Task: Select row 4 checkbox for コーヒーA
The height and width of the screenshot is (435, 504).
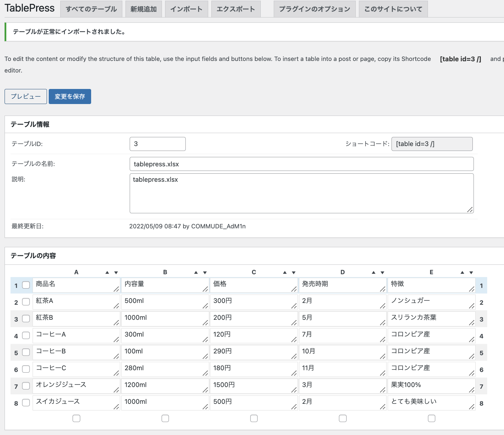Action: pos(26,336)
